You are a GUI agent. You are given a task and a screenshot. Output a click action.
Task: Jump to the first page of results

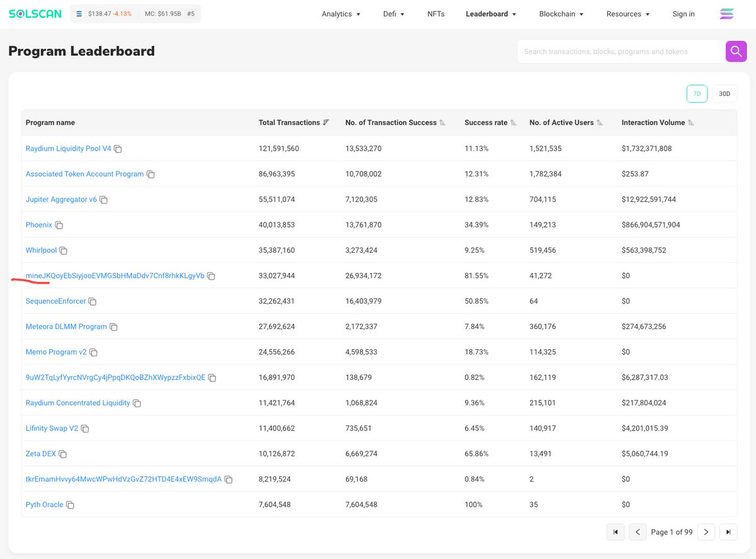(616, 532)
